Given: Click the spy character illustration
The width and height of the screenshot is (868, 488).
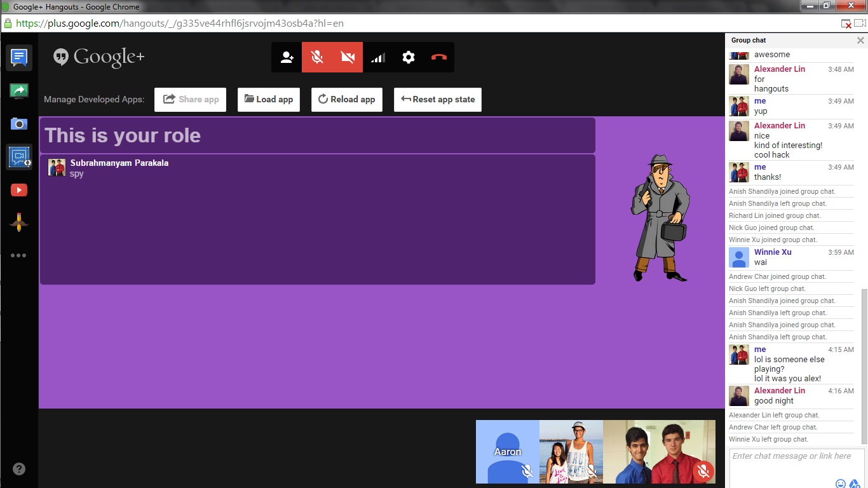Looking at the screenshot, I should [660, 218].
